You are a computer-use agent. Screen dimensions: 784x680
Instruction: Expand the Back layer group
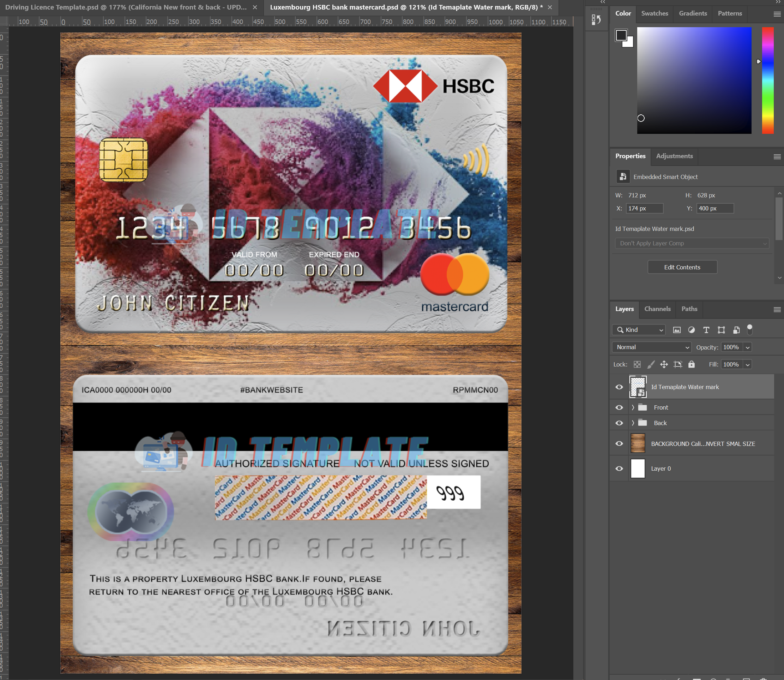(x=633, y=423)
